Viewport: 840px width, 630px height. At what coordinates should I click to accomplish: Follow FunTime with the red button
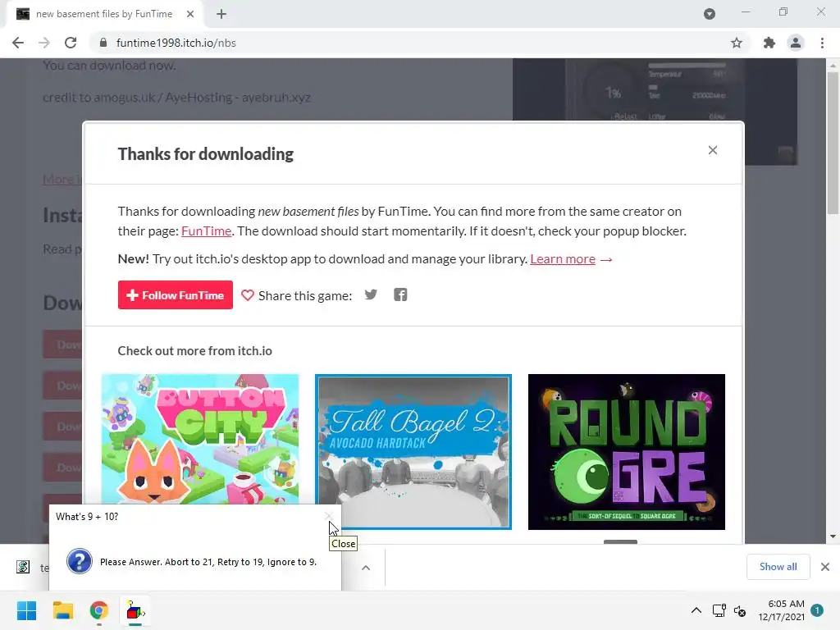pyautogui.click(x=176, y=295)
